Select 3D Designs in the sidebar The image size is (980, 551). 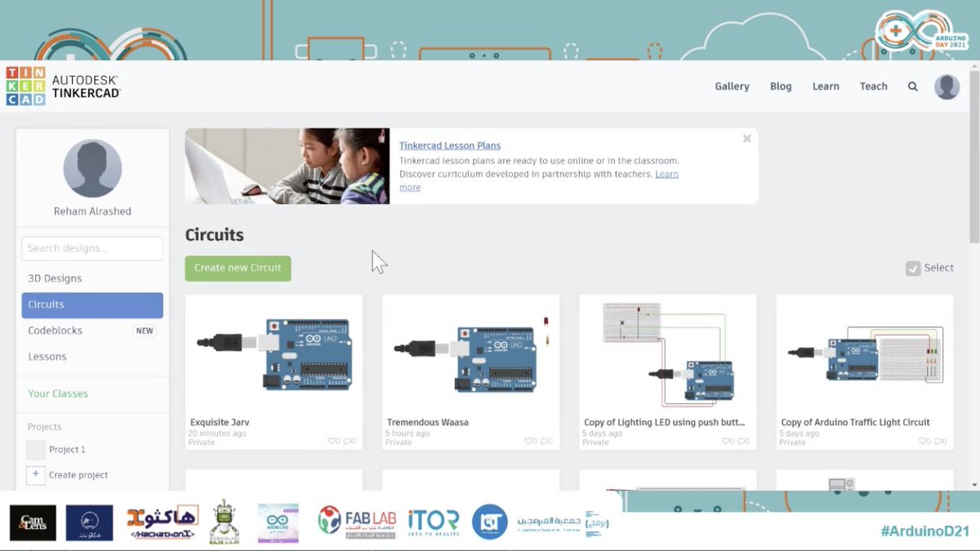(92, 278)
